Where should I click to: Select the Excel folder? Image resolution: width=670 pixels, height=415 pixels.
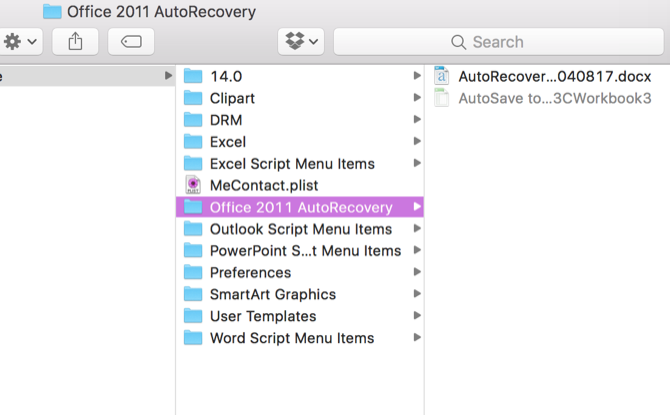click(227, 142)
